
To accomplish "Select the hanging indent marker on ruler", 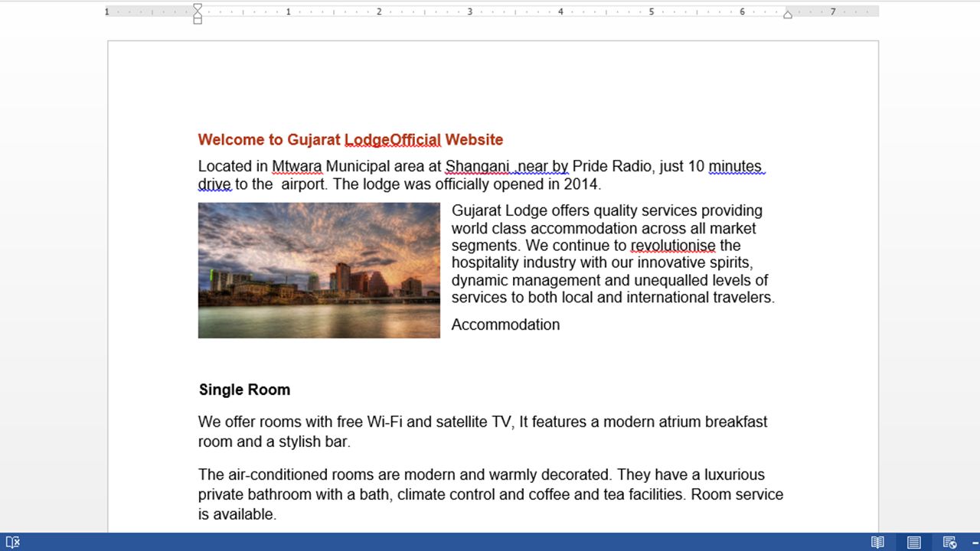I will (x=198, y=14).
